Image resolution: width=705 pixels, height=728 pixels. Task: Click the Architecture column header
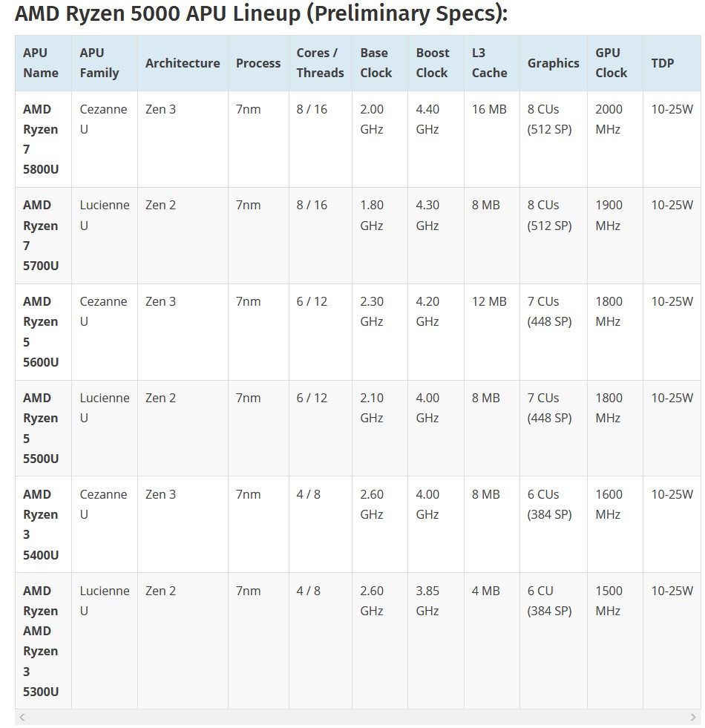click(183, 63)
